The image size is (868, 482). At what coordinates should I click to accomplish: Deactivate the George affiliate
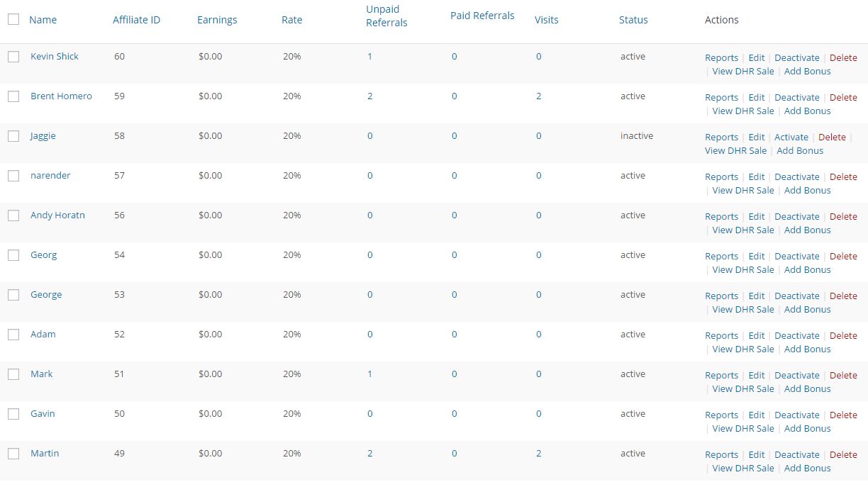(x=796, y=296)
